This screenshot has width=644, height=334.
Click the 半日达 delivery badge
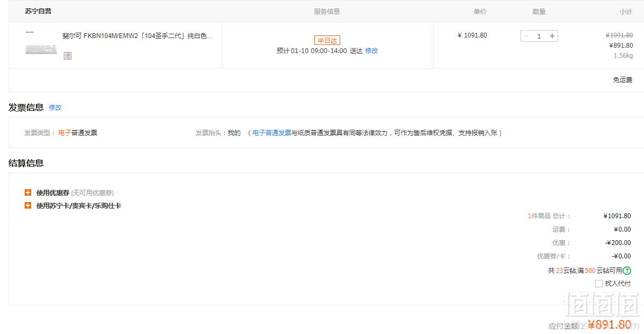coord(327,40)
